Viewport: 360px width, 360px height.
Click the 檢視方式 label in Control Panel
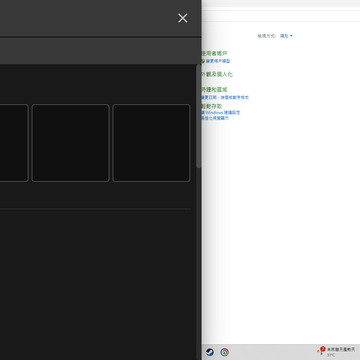(x=266, y=36)
